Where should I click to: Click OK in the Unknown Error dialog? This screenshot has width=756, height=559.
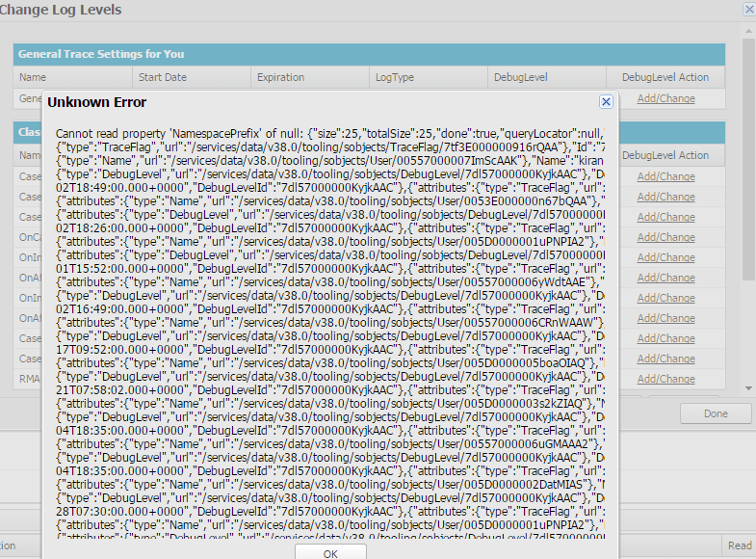click(x=330, y=552)
